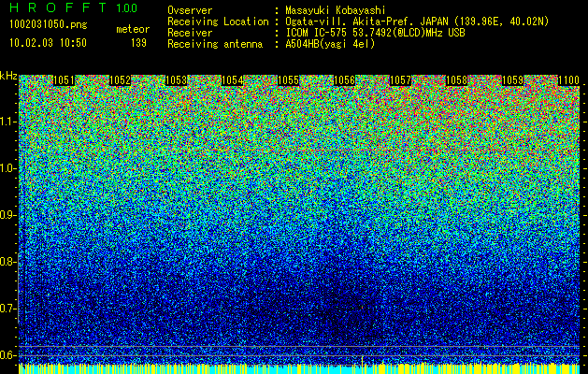Click the 0.9 kHz axis label
Viewport: 588px width, 374px height.
coord(7,215)
